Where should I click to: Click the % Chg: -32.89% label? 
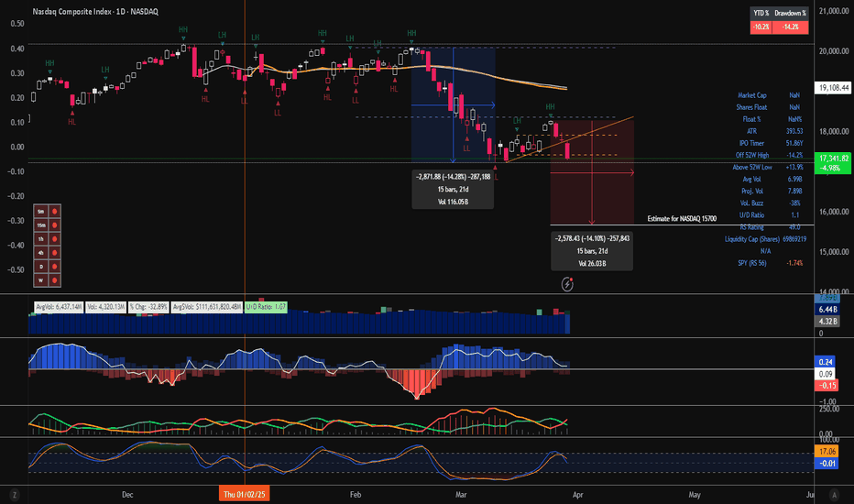click(x=148, y=307)
